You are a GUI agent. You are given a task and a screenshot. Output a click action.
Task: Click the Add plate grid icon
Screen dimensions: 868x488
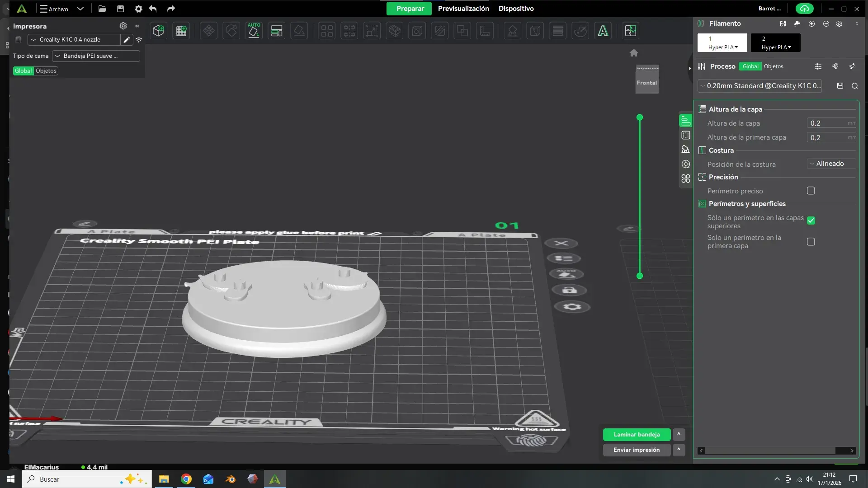coord(181,31)
